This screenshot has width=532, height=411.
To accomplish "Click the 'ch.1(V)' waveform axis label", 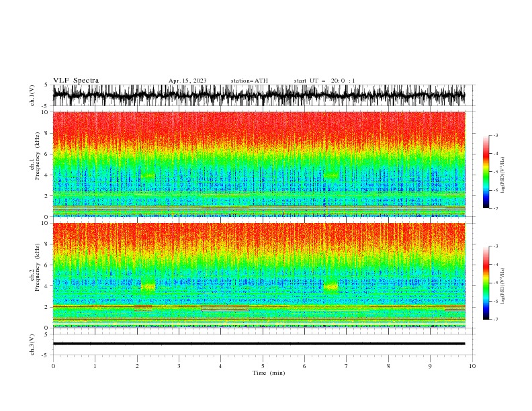I will coord(32,95).
